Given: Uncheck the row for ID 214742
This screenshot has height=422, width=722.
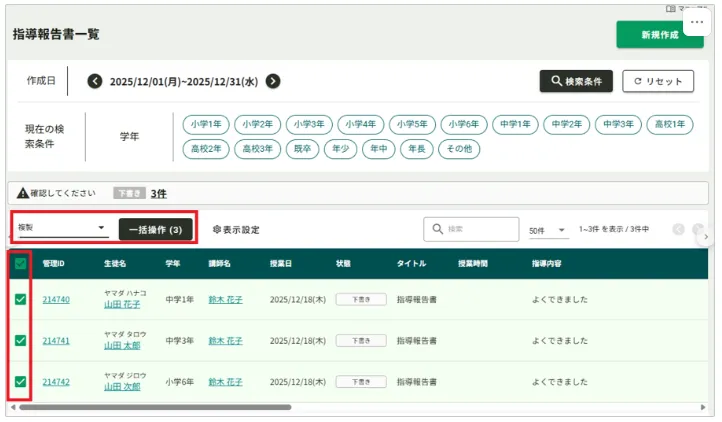Looking at the screenshot, I should coord(20,381).
